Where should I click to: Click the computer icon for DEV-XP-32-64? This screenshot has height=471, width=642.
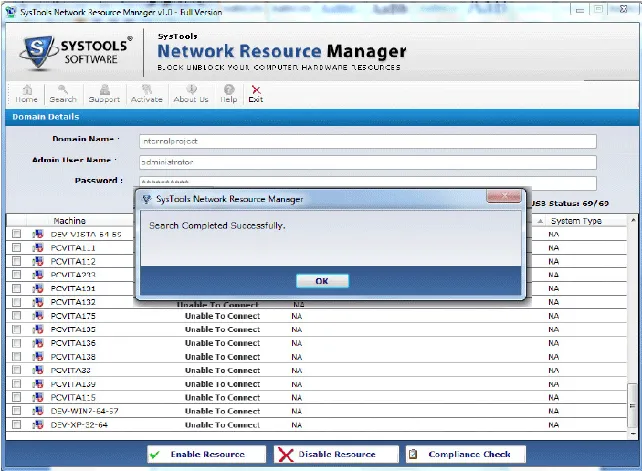[38, 425]
